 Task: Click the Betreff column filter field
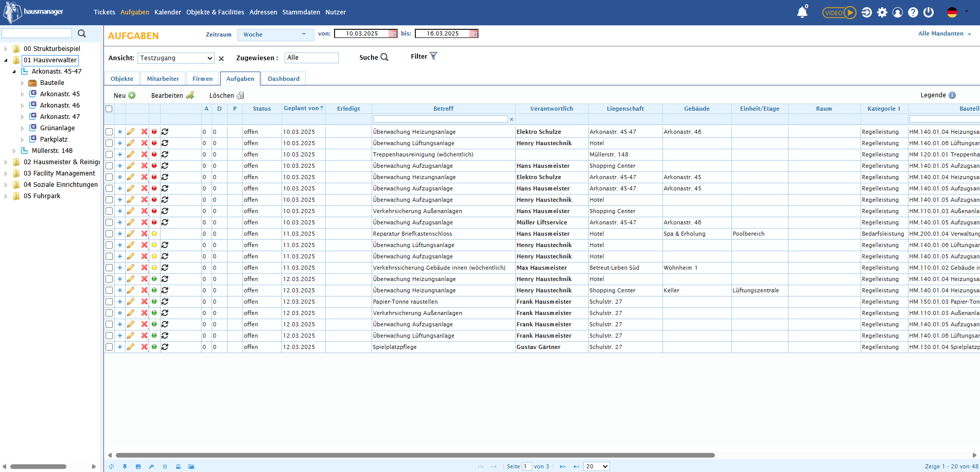click(440, 119)
